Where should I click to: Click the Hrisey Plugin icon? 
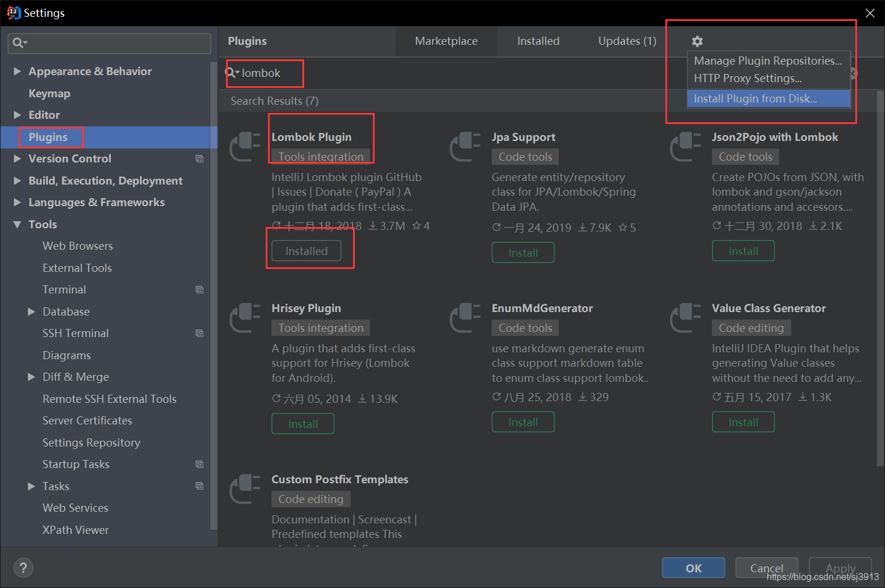coord(245,318)
